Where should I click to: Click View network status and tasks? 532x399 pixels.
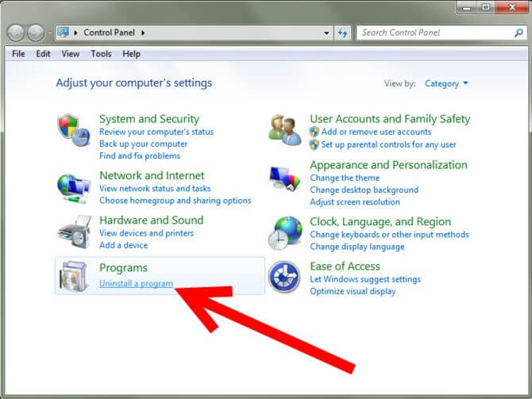click(155, 189)
